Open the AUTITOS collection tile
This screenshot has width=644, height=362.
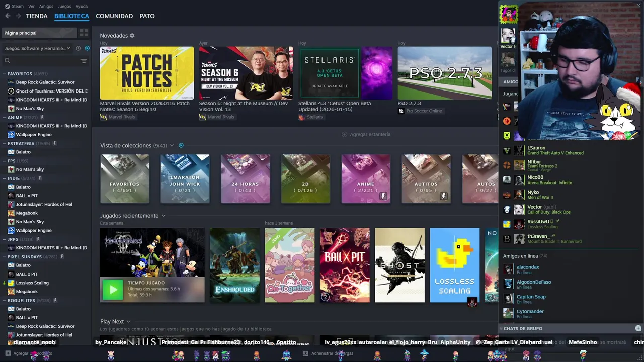coord(426,178)
